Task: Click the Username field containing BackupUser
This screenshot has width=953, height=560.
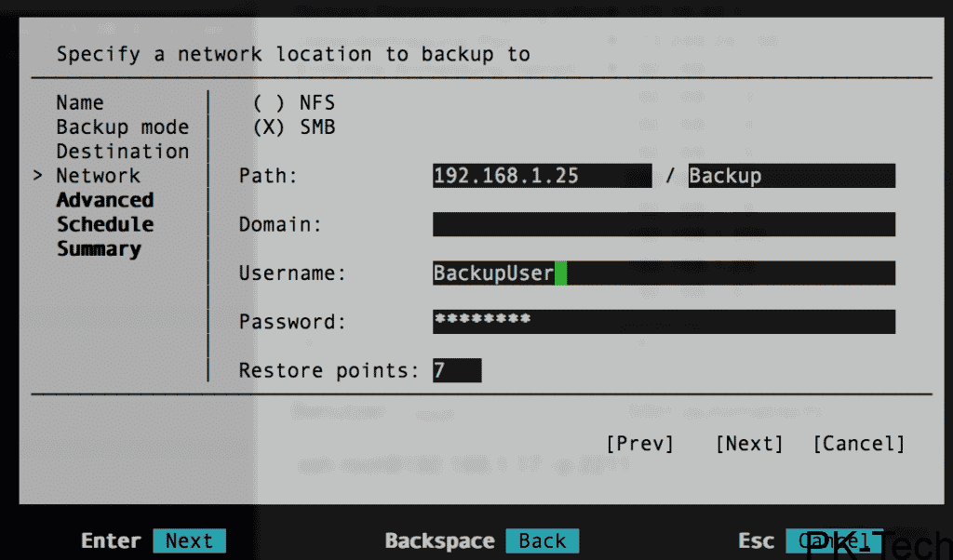Action: [x=664, y=273]
